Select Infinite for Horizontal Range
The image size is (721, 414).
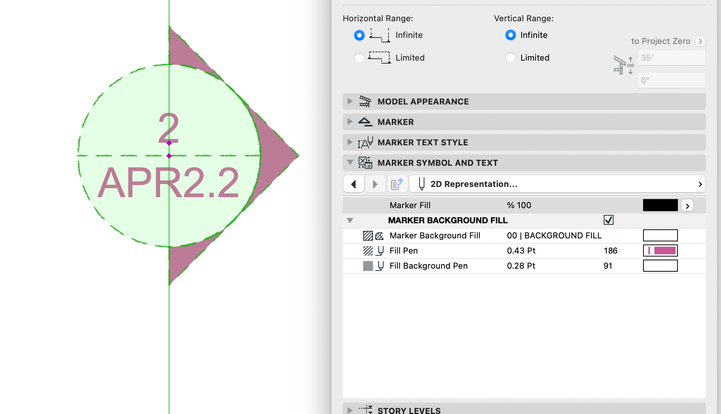(359, 35)
